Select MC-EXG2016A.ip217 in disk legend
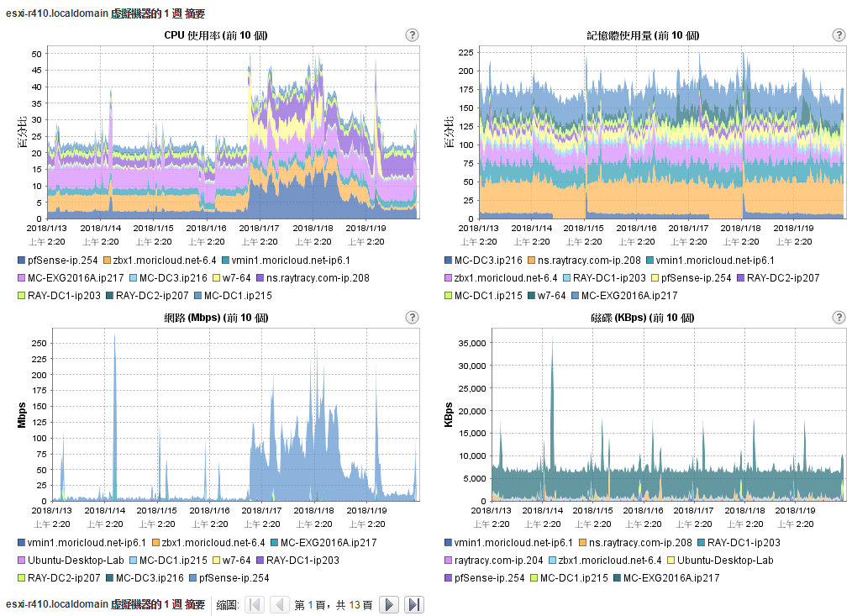Screen dimensions: 852x616 coord(671,578)
